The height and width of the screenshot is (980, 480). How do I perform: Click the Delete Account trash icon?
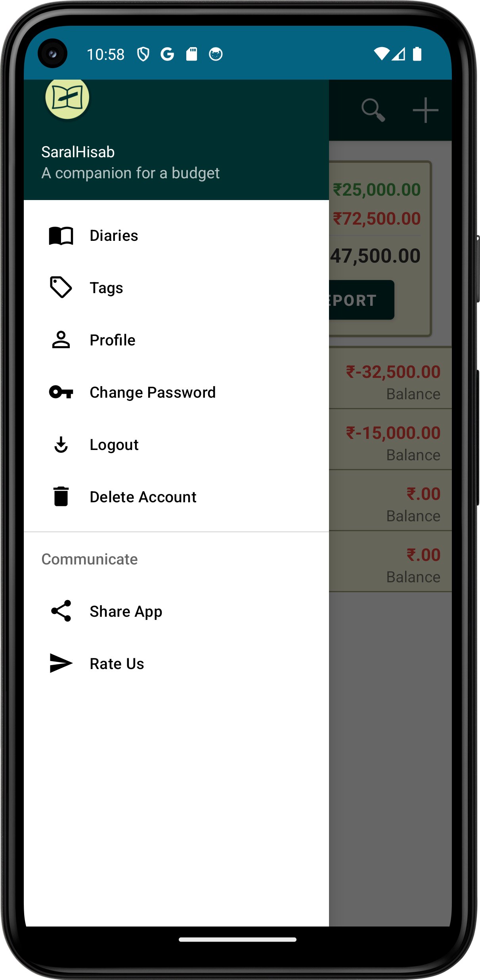(61, 497)
